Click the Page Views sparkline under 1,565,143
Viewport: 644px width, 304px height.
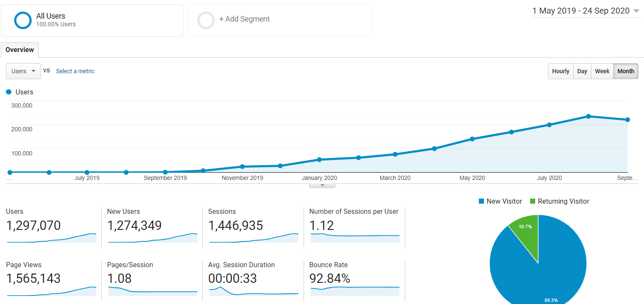pyautogui.click(x=52, y=291)
